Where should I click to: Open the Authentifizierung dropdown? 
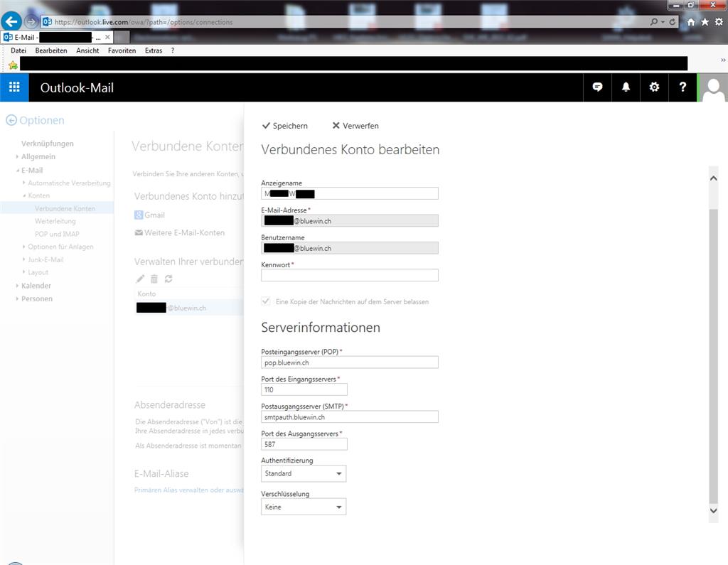tap(304, 473)
